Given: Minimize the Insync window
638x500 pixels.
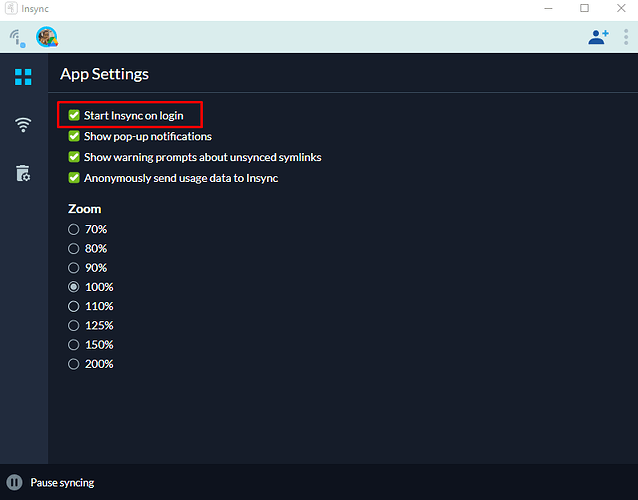Looking at the screenshot, I should 548,8.
